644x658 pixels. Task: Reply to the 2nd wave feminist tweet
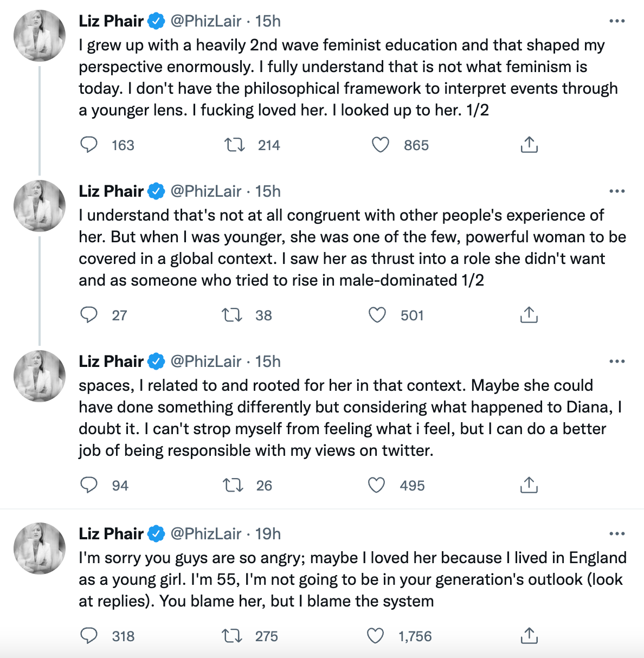[89, 145]
